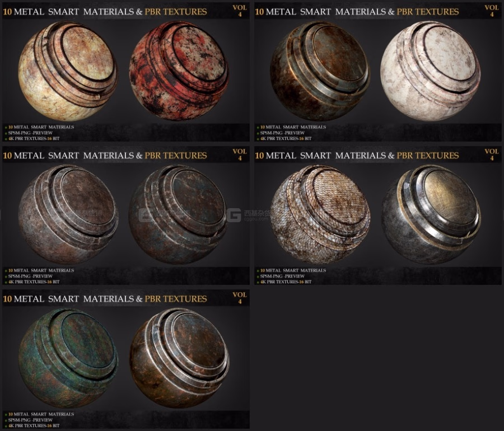Open the dark bronze copper-edged sphere preview

[320, 71]
